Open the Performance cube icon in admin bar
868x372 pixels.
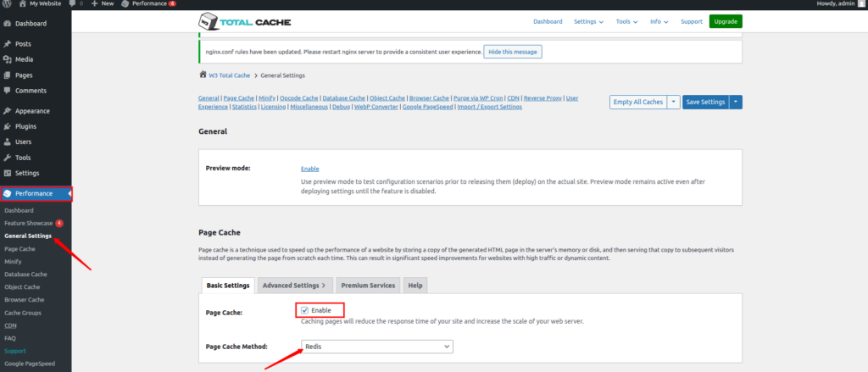[125, 3]
